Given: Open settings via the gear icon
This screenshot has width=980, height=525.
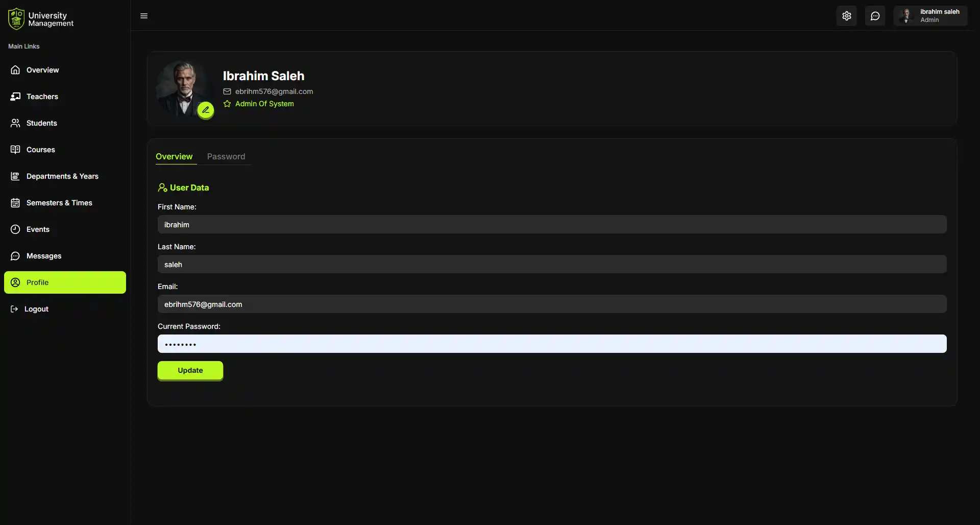Looking at the screenshot, I should coord(846,16).
